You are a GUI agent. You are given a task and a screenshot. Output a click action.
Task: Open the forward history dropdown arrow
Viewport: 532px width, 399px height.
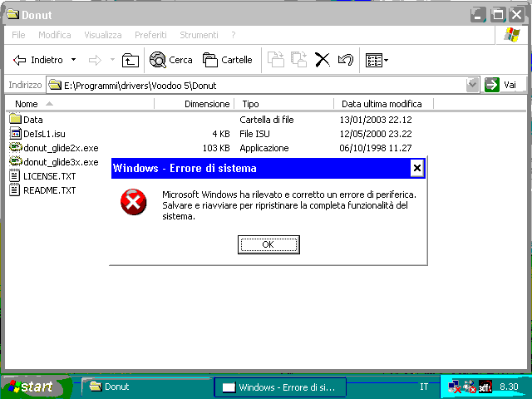[112, 60]
